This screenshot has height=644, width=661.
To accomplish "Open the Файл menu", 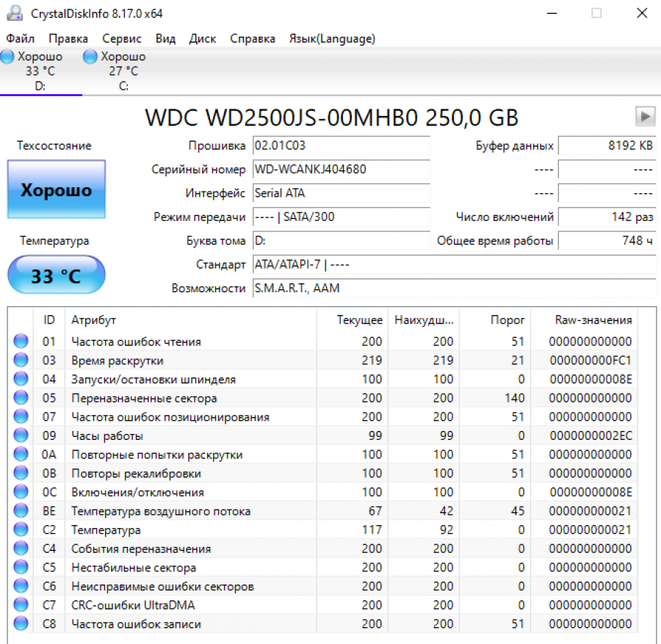I will (x=20, y=39).
